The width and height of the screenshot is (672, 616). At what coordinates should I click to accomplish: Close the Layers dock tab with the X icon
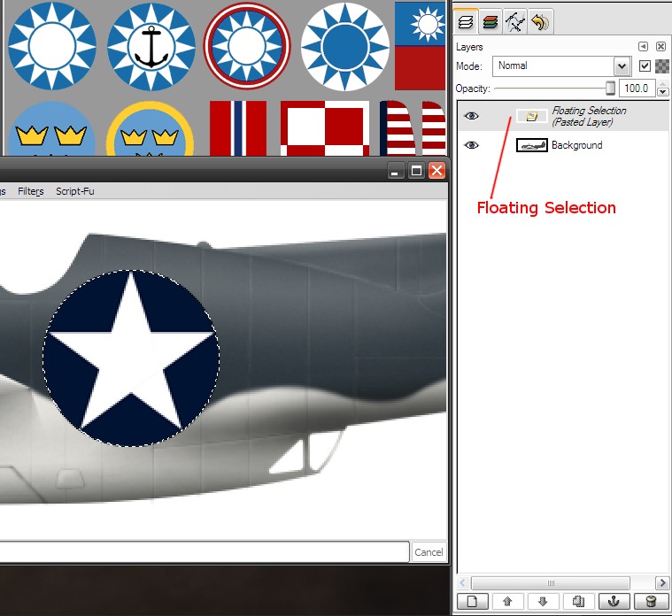tap(660, 46)
